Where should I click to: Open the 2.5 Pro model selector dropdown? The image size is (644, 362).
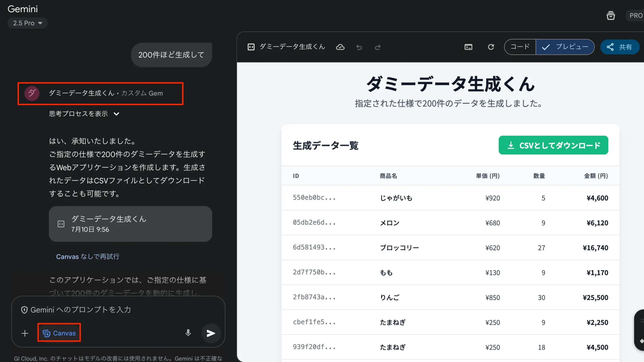(27, 23)
